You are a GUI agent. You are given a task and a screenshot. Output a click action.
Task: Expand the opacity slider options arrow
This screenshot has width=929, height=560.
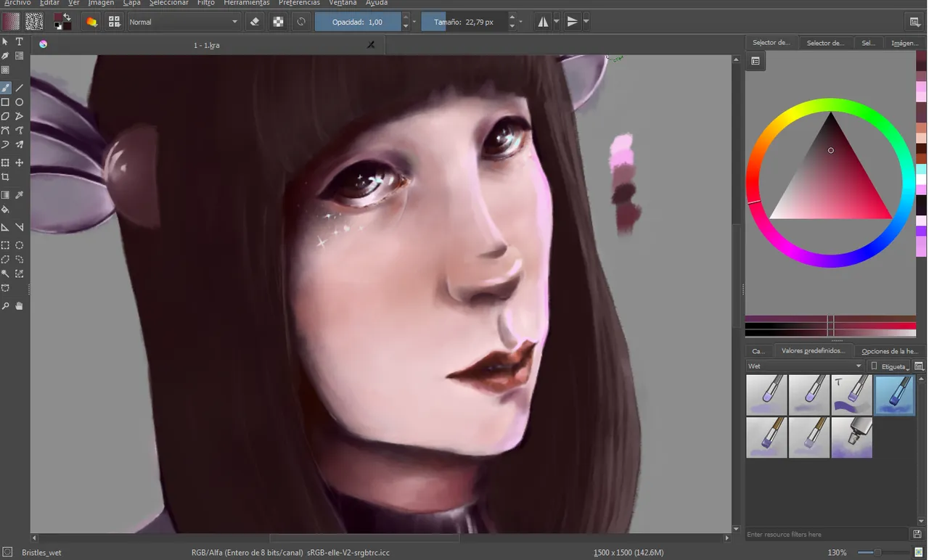414,22
